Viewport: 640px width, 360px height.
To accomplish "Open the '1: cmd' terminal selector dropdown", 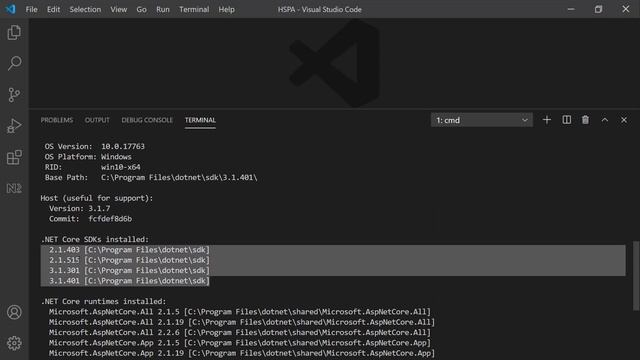I will [x=482, y=120].
